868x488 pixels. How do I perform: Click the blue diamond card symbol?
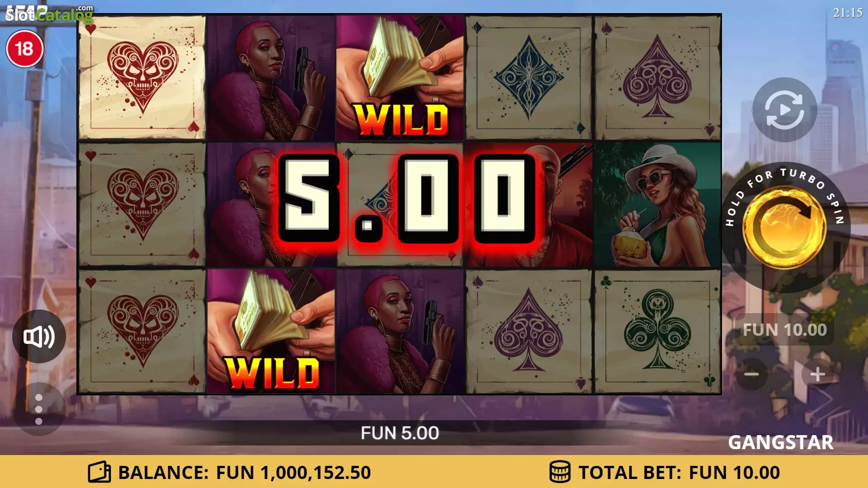click(528, 77)
